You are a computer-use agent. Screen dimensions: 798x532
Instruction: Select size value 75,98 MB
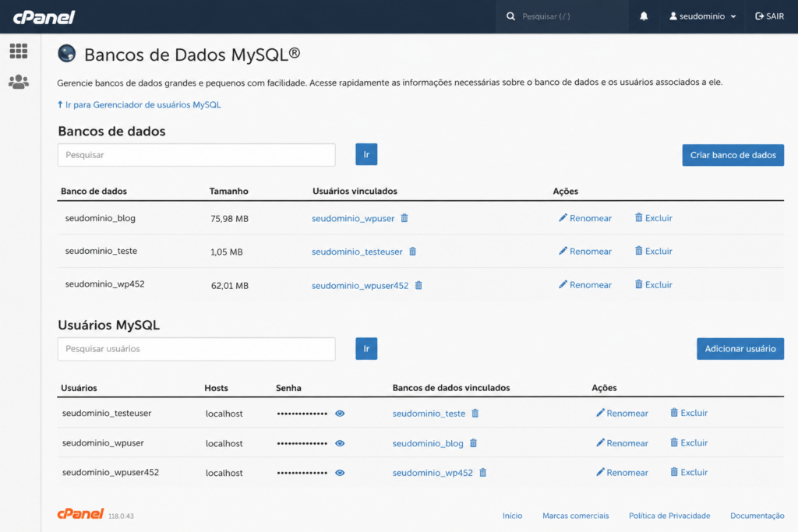pos(230,219)
